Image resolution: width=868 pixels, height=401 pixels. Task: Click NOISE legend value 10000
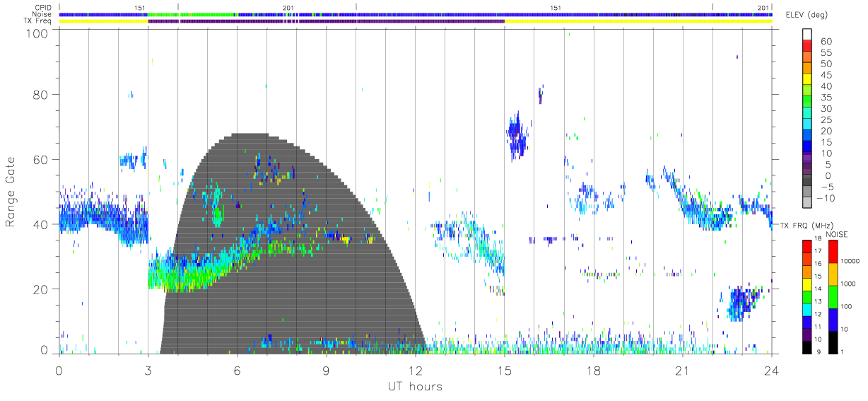[x=851, y=261]
